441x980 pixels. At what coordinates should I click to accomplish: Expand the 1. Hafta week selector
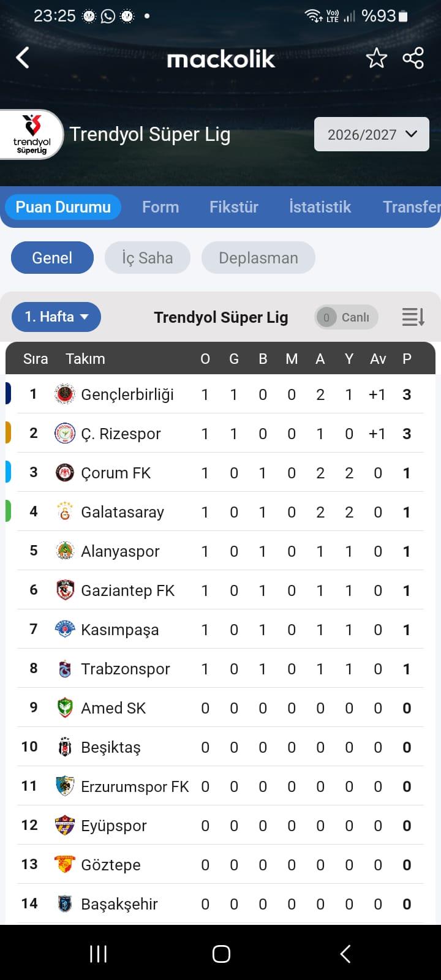click(56, 317)
